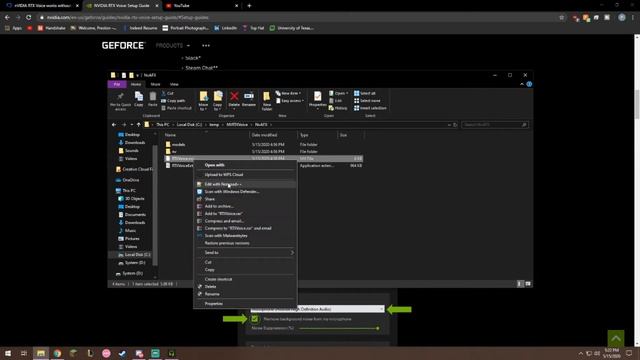Switch to the Share ribbon tab
The image size is (640, 360).
tap(155, 84)
